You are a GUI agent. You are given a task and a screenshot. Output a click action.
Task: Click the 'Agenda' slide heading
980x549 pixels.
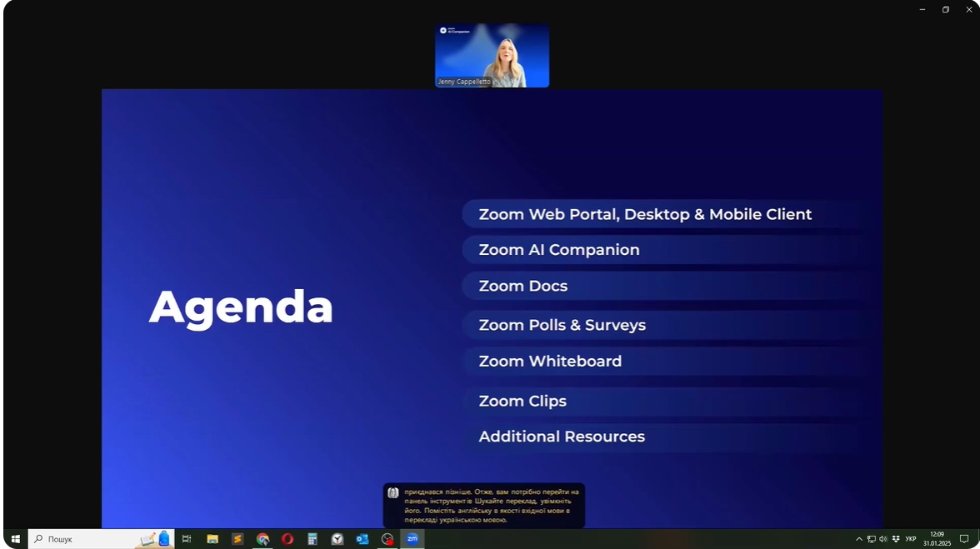(x=241, y=308)
